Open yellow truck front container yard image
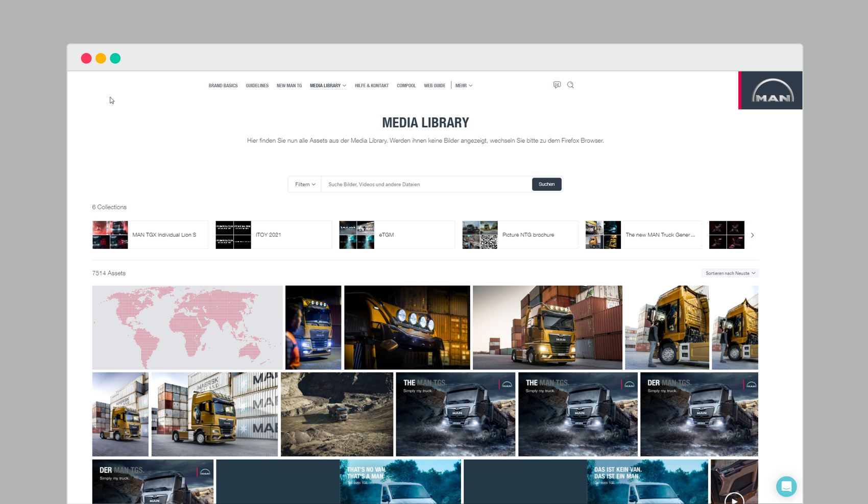Image resolution: width=868 pixels, height=504 pixels. [547, 327]
